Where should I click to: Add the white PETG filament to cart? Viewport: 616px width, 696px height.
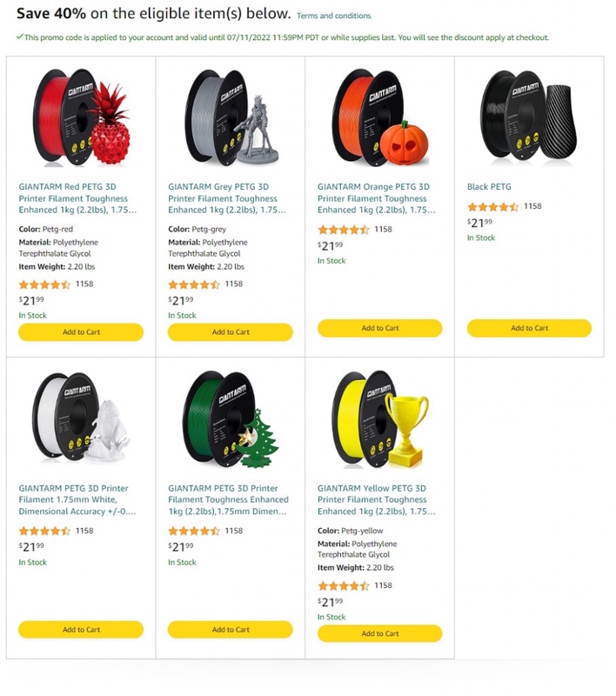coord(81,629)
